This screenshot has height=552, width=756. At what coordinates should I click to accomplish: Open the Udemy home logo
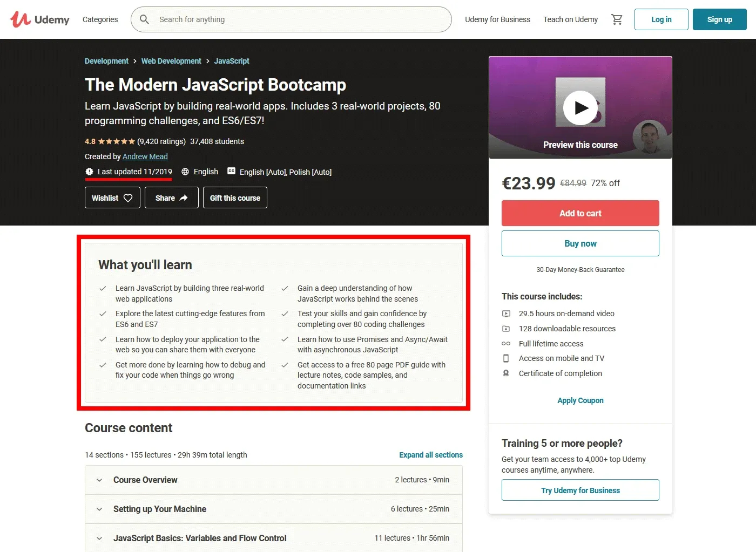pos(40,19)
